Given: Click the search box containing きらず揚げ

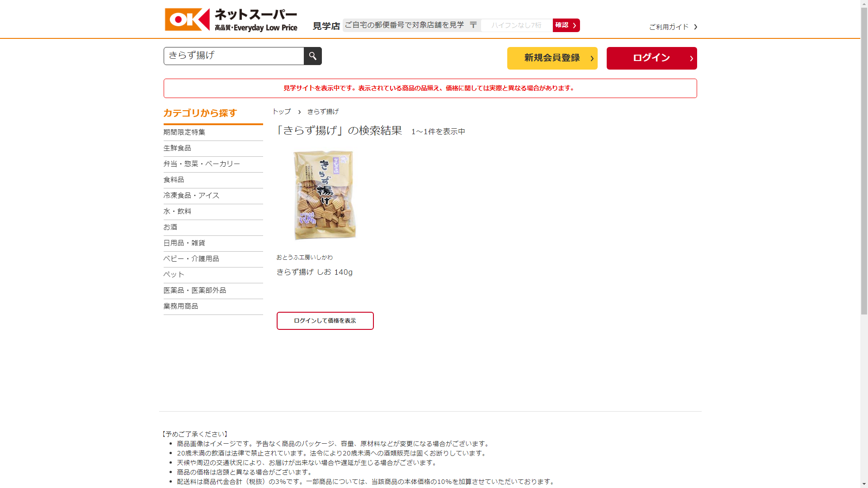Looking at the screenshot, I should tap(234, 56).
